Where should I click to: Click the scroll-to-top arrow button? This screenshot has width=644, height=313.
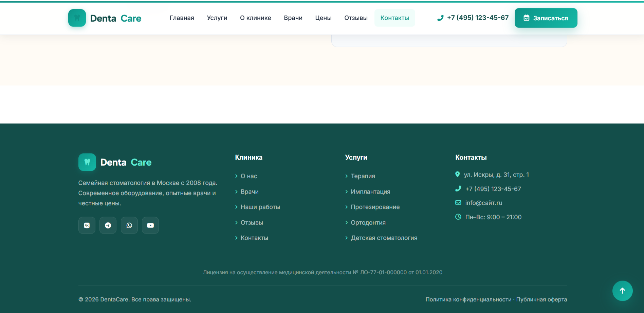point(623,291)
